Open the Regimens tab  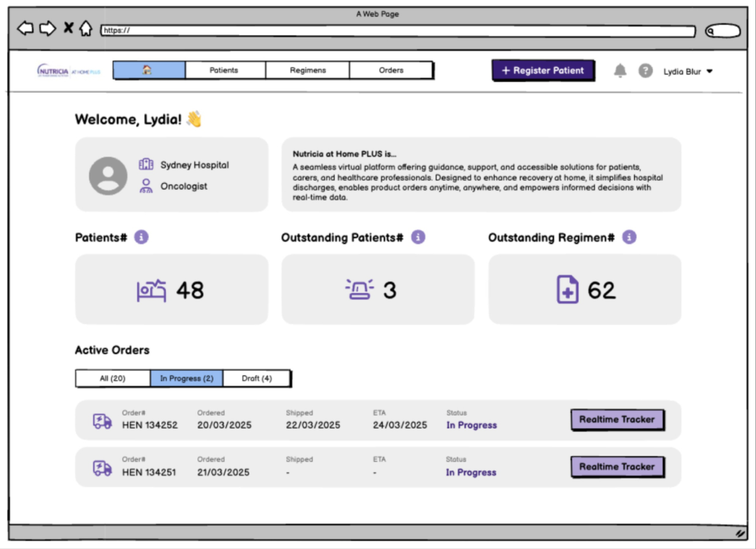tap(308, 70)
